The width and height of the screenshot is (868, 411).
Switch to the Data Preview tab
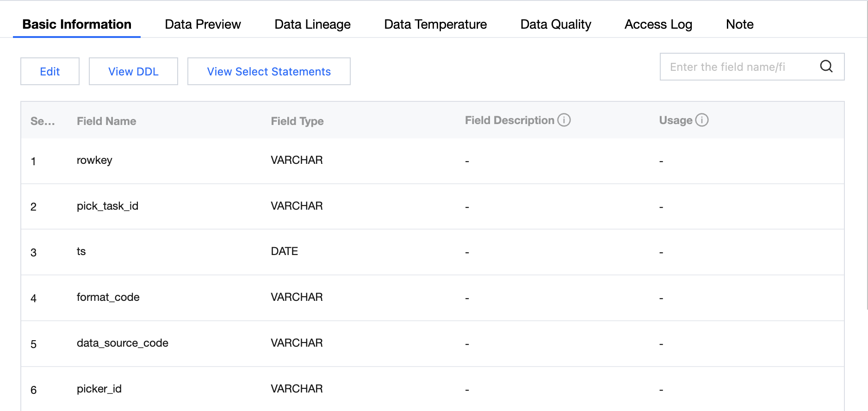tap(203, 25)
